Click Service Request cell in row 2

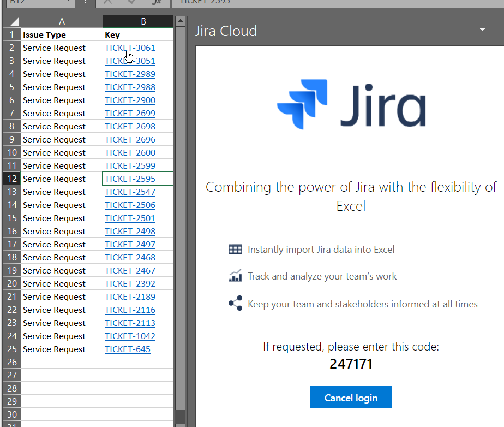click(62, 48)
